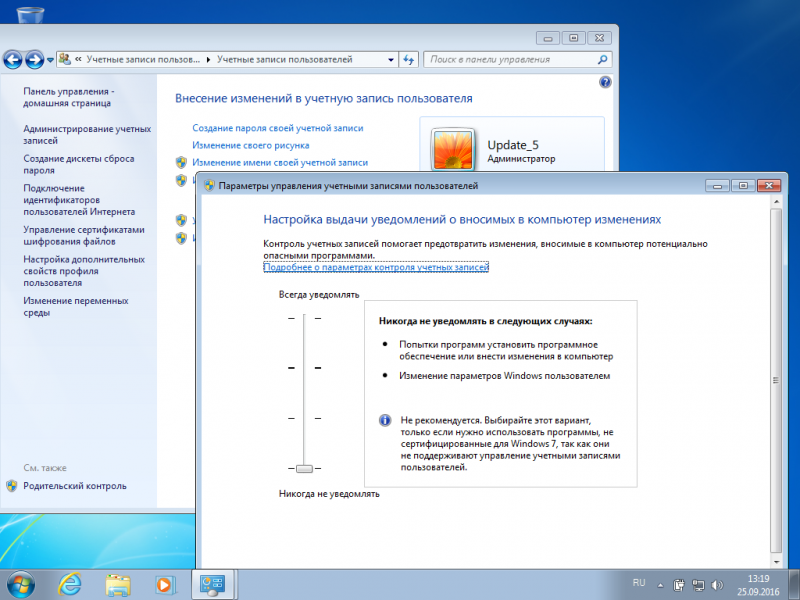
Task: Click the shield icon beside 'Изменение имени своей учетной записи'
Action: click(181, 163)
